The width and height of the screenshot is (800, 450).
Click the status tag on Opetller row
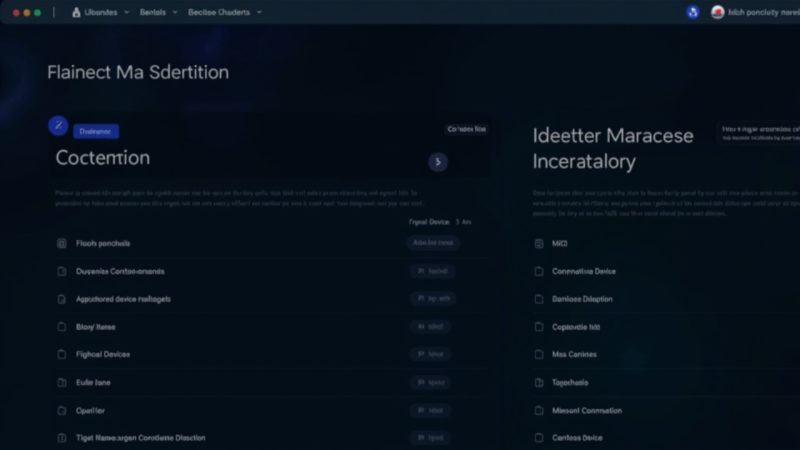431,410
